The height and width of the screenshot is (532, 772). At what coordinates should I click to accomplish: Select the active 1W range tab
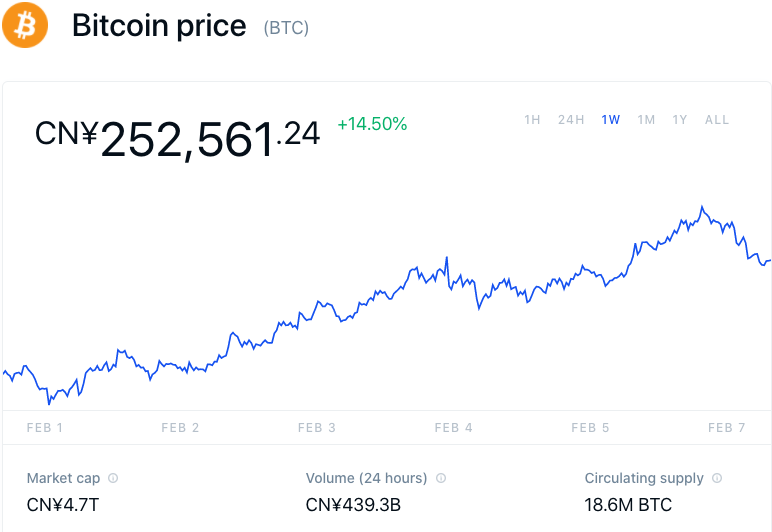[611, 120]
